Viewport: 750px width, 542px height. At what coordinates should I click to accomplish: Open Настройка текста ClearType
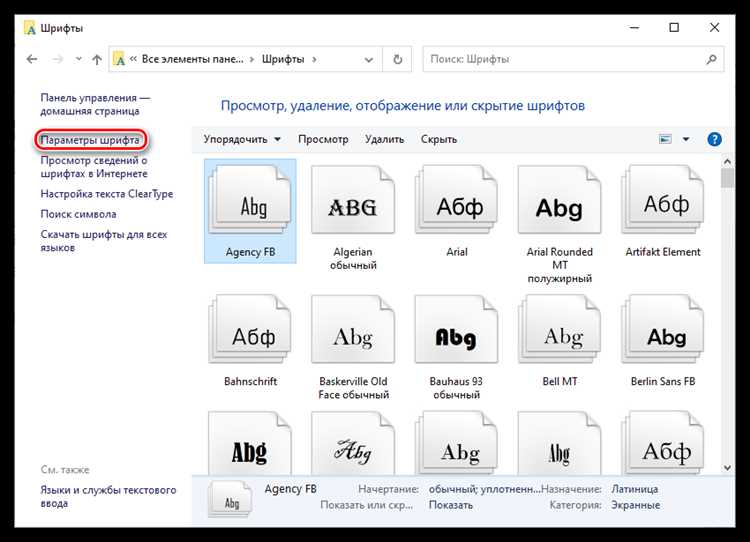(107, 194)
